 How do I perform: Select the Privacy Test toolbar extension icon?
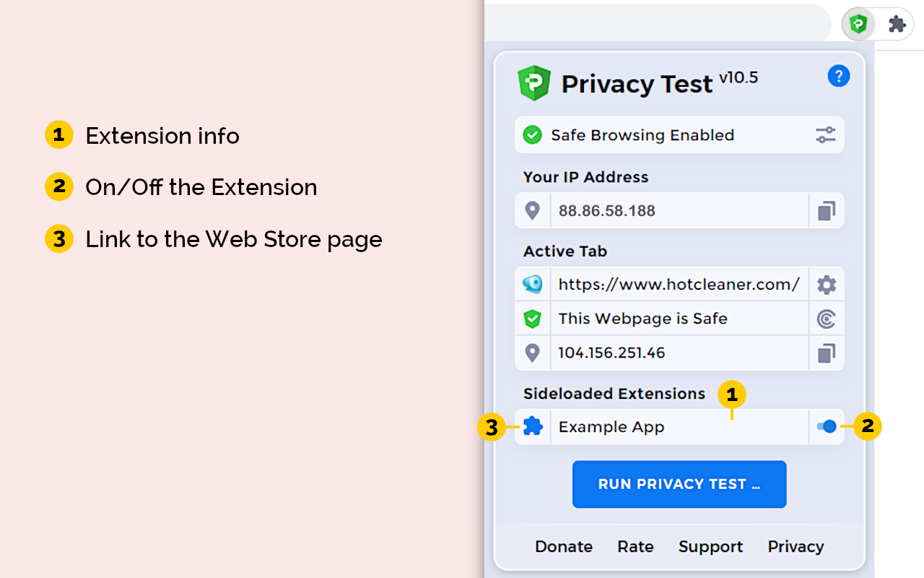[858, 23]
